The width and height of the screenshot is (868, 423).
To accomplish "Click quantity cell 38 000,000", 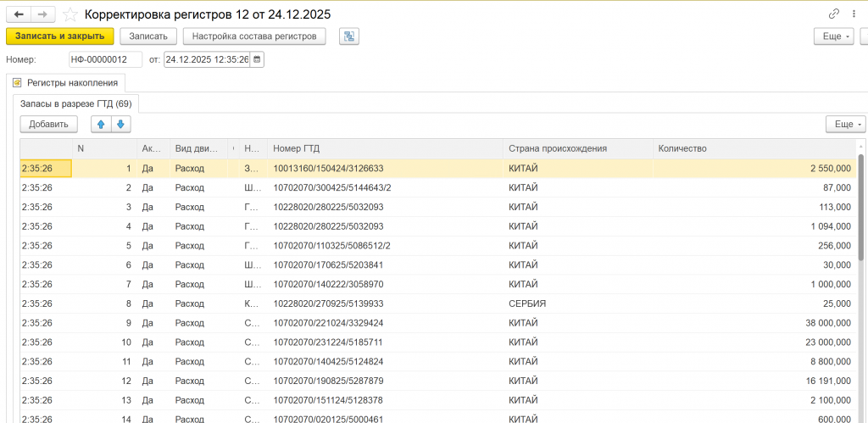I will pyautogui.click(x=754, y=323).
